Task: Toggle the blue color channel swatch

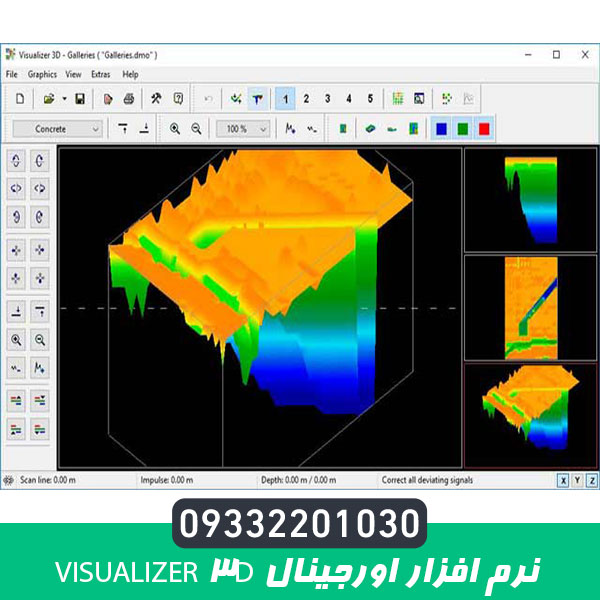Action: coord(441,129)
